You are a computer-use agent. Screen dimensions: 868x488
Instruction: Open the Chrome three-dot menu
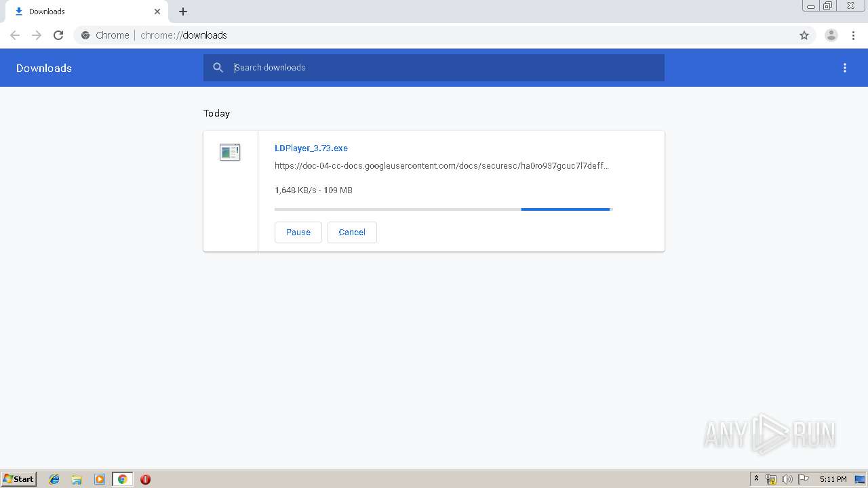pyautogui.click(x=853, y=35)
